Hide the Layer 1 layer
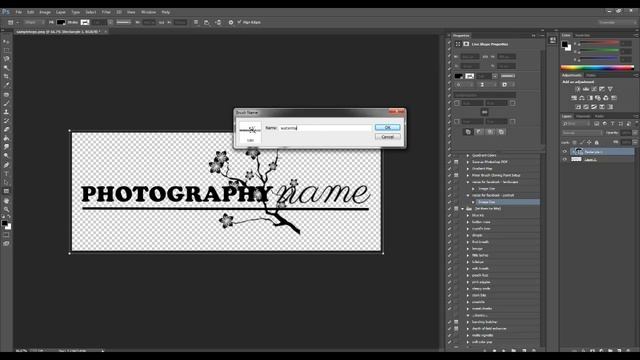This screenshot has width=640, height=360. coord(564,160)
